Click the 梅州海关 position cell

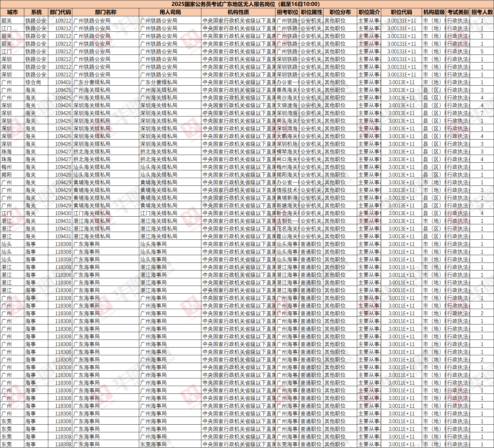coord(287,167)
